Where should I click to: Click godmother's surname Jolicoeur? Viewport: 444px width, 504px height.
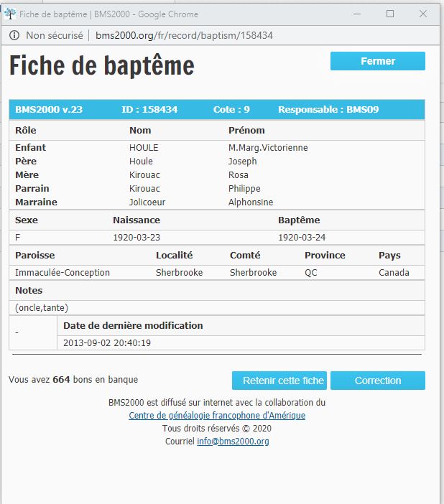147,202
